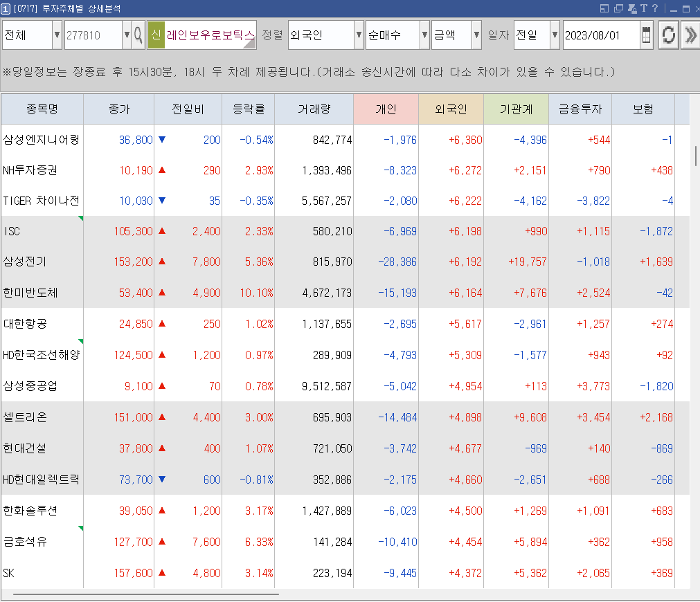Minimize the 투자주체별 상세분석 window
Image resolution: width=700 pixels, height=602 pixels.
(674, 10)
